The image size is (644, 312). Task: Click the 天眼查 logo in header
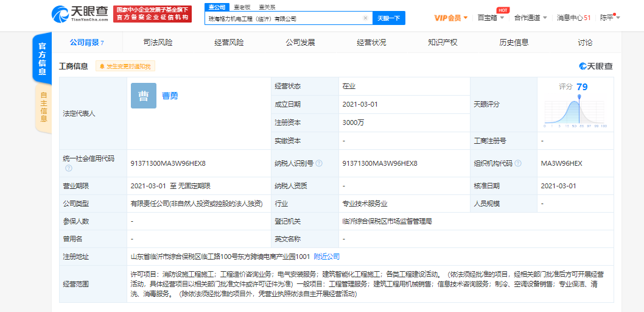(80, 13)
